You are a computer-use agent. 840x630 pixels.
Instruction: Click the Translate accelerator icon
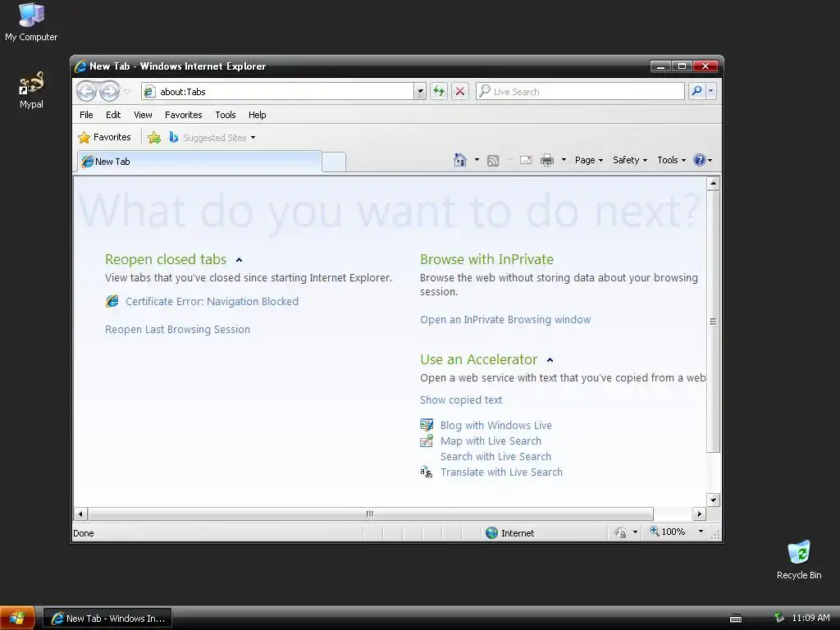[x=427, y=472]
